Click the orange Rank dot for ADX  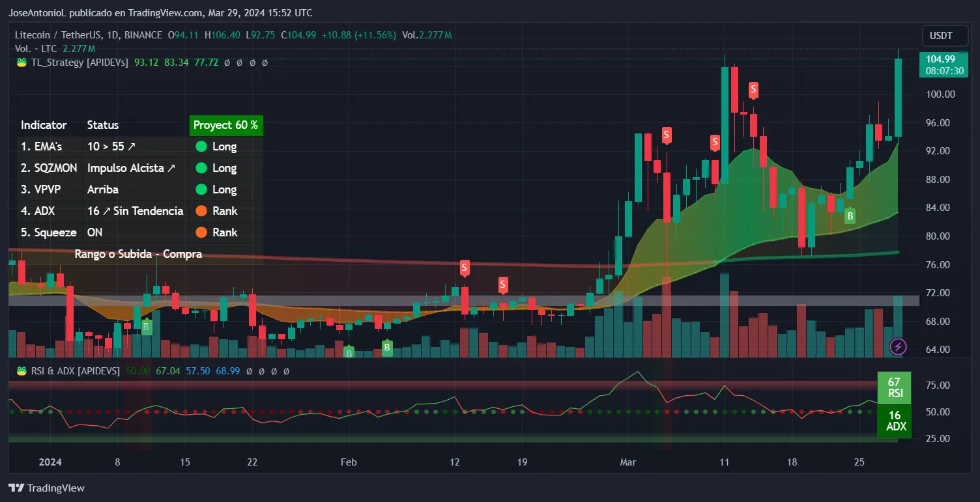[x=201, y=211]
